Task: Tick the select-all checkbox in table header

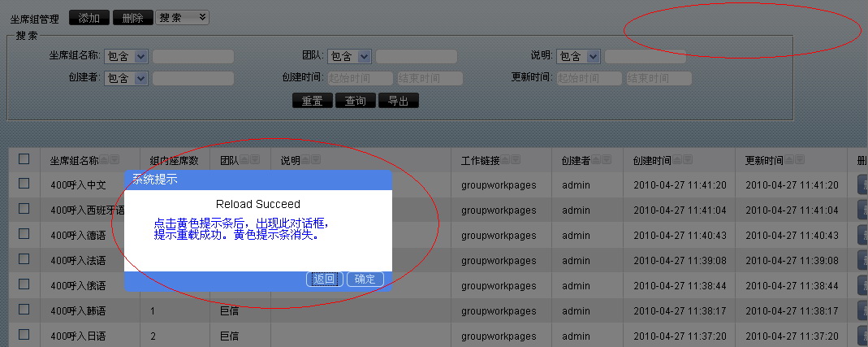Action: 24,159
